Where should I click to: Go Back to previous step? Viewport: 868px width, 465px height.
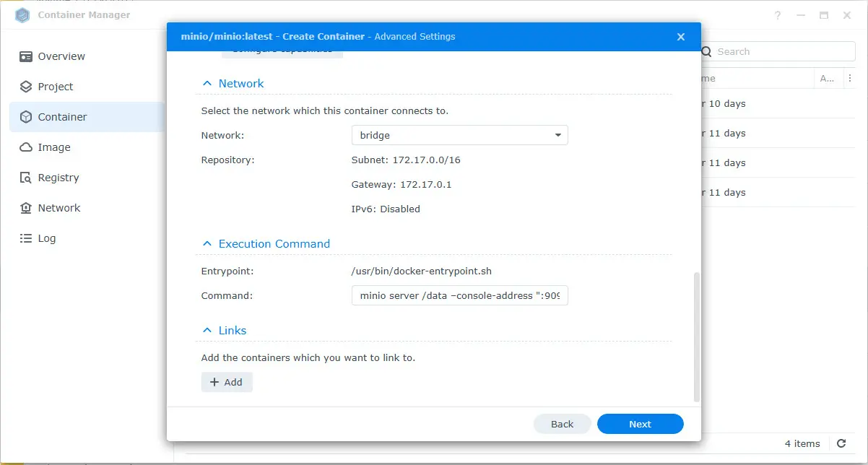[562, 424]
